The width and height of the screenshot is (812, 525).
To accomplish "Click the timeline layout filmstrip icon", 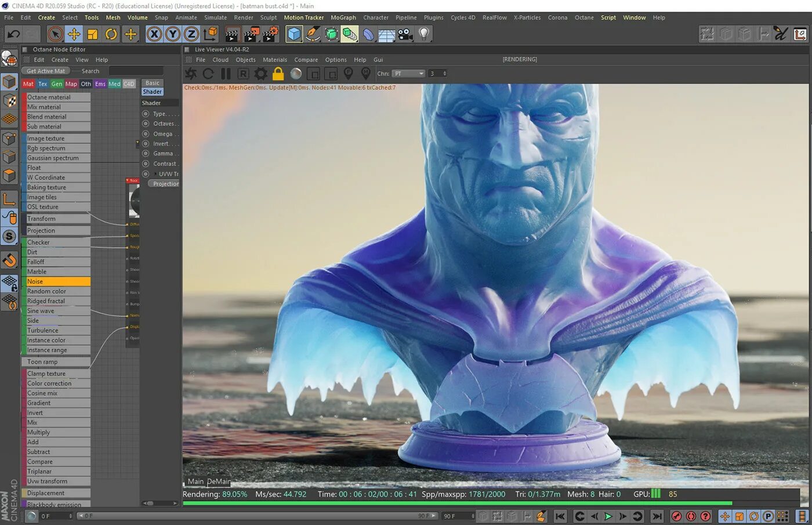I will click(803, 516).
